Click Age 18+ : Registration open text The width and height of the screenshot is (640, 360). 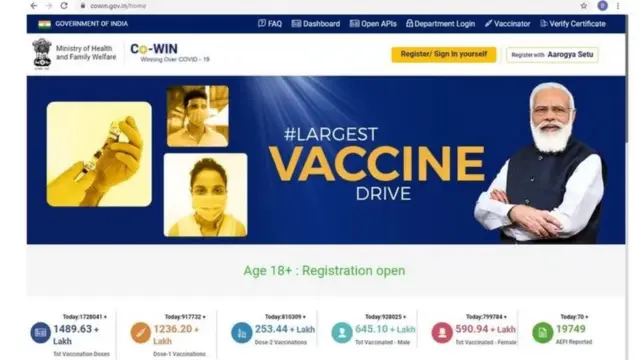pos(324,271)
